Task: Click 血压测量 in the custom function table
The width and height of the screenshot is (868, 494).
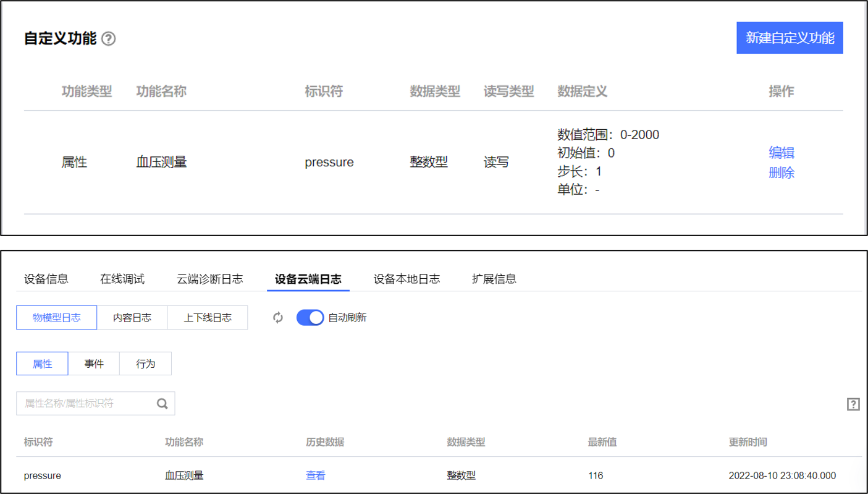Action: coord(161,163)
